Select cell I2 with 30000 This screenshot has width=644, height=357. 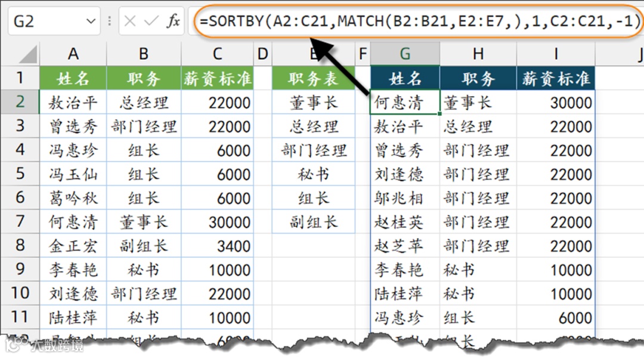[556, 102]
